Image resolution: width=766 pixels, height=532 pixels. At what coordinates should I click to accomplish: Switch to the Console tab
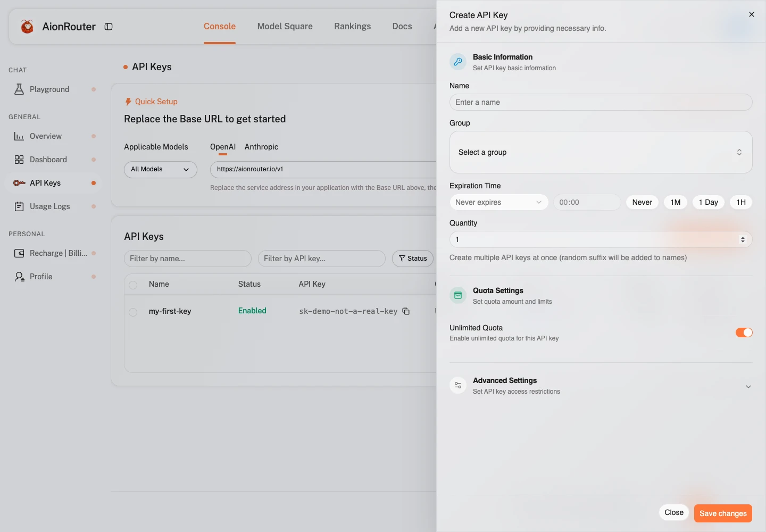220,26
